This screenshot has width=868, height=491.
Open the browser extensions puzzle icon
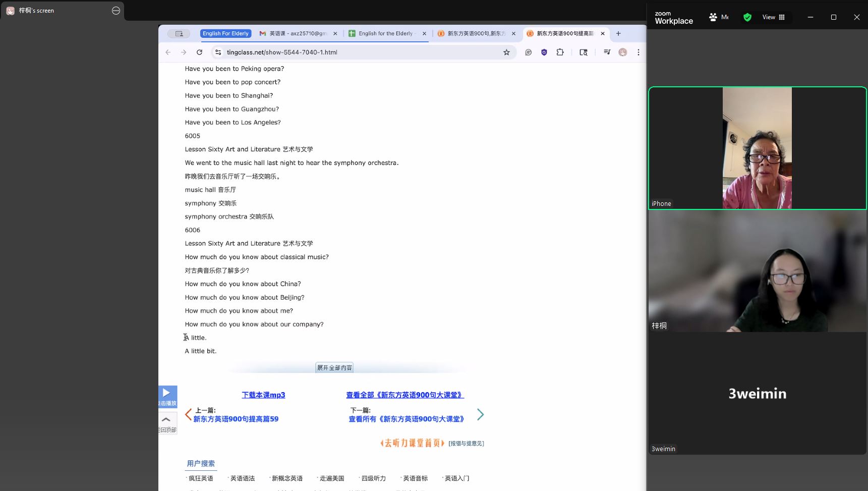[x=560, y=52]
